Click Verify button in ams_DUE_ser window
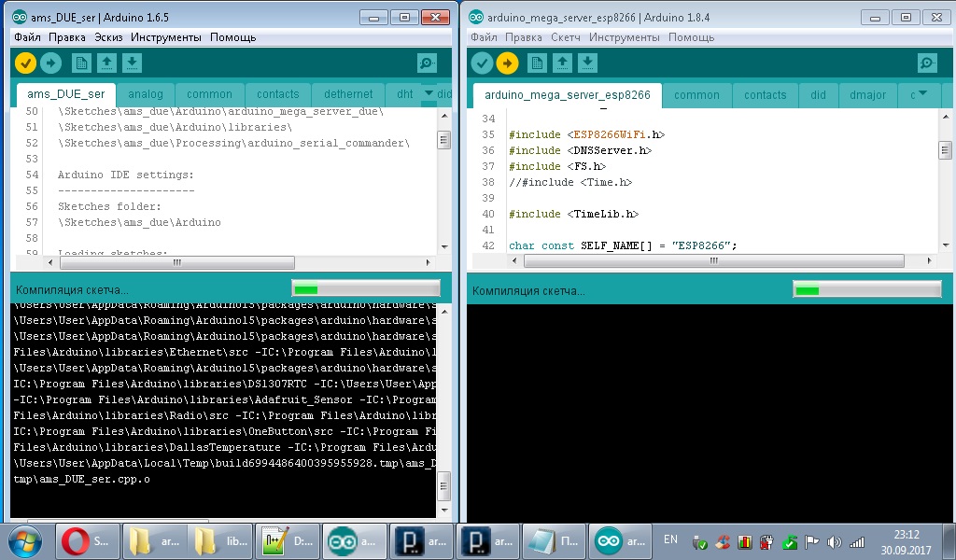The width and height of the screenshot is (956, 560). pos(26,63)
